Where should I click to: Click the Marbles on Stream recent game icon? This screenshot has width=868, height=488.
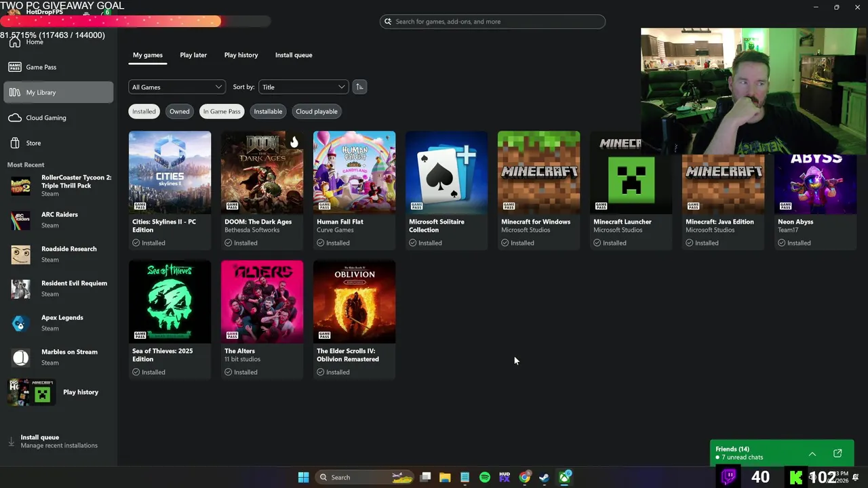click(x=20, y=358)
